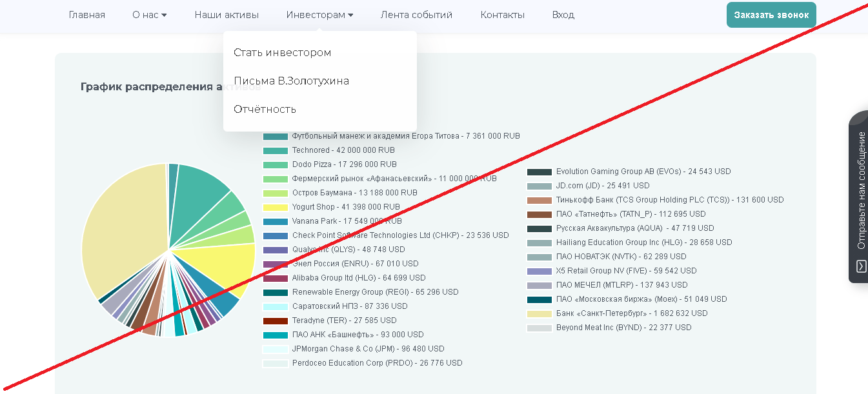Viewport: 868px width, 394px height.
Task: Toggle the Dodo Pizza legend swatch
Action: (x=276, y=164)
